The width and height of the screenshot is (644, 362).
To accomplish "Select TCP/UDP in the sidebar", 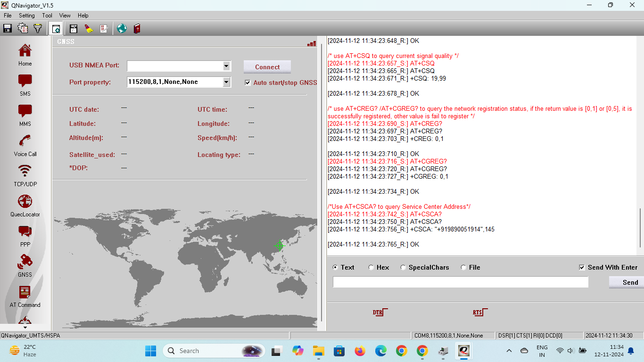I will pos(25,175).
